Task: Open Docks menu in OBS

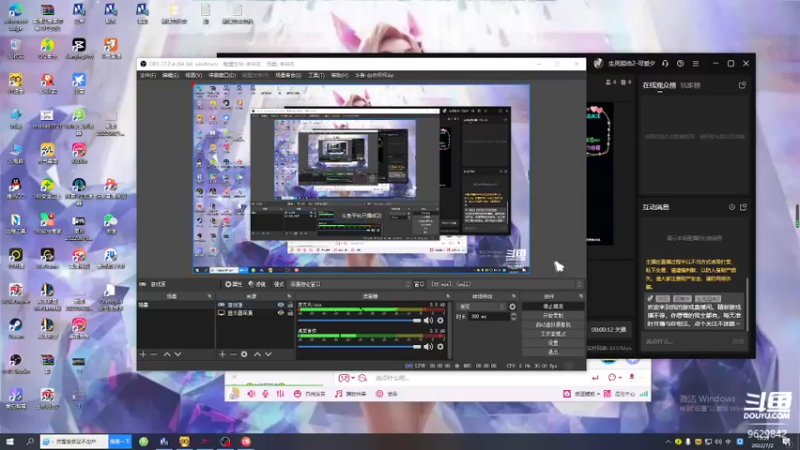Action: (222, 76)
